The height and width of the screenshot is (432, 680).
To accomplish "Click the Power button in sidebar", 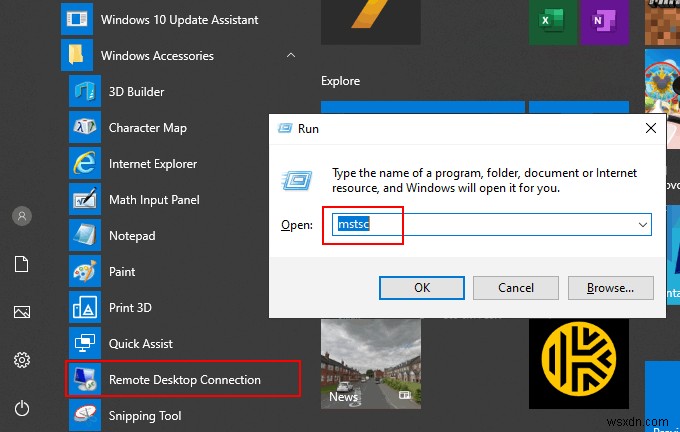I will coord(22,408).
